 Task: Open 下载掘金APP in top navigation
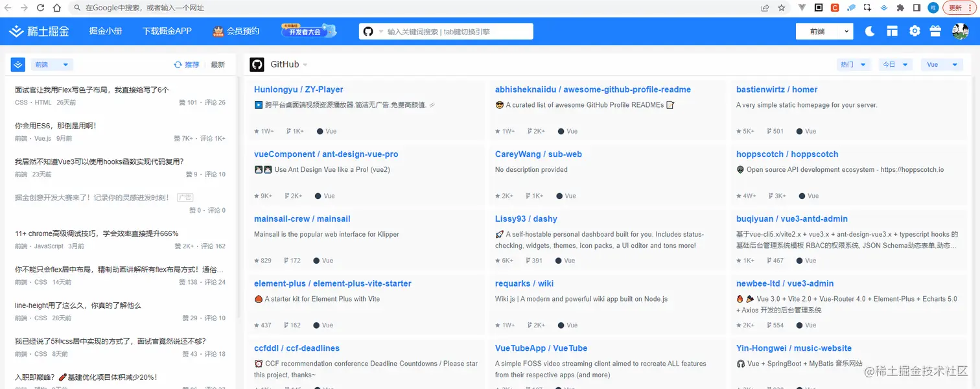coord(167,31)
